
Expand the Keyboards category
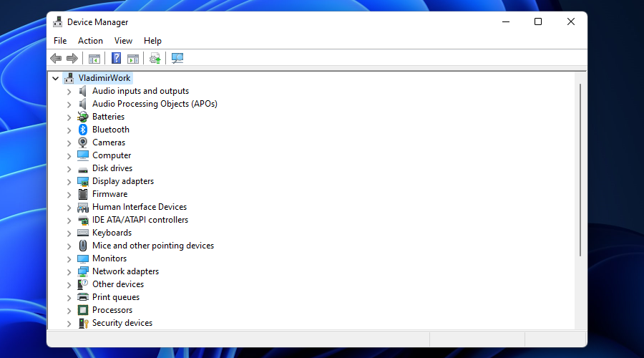pyautogui.click(x=69, y=233)
